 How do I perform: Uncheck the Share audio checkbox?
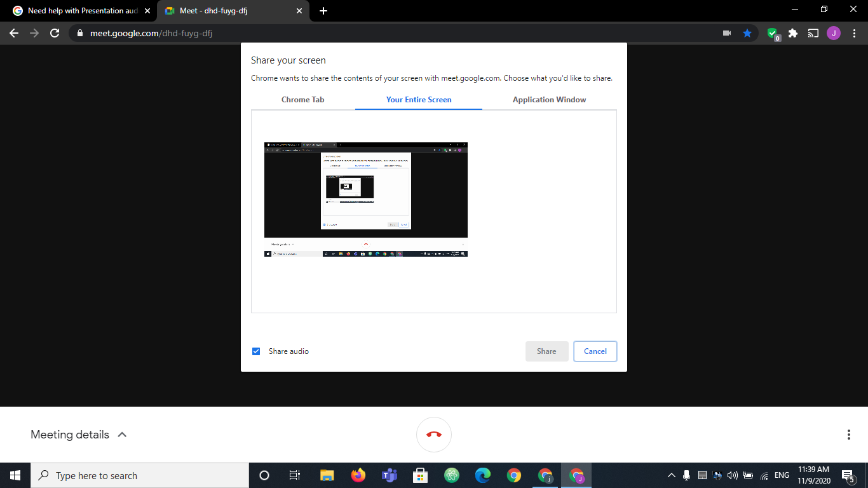click(256, 351)
